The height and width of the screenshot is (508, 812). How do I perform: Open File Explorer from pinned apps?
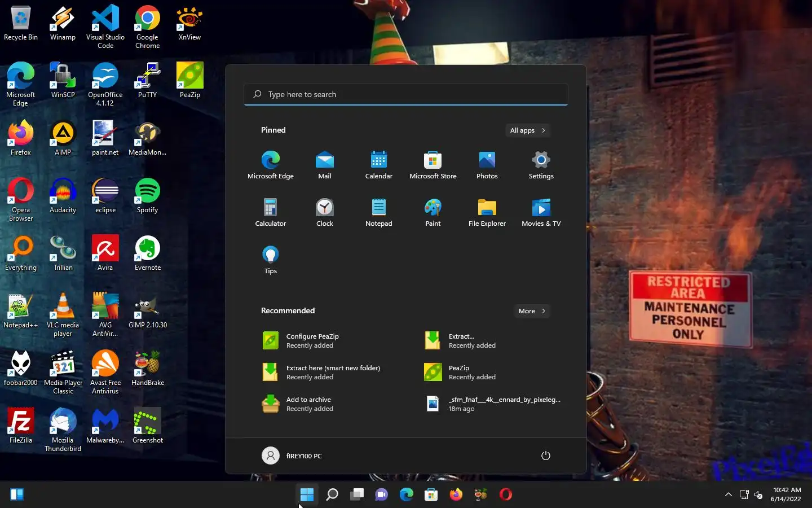point(487,212)
